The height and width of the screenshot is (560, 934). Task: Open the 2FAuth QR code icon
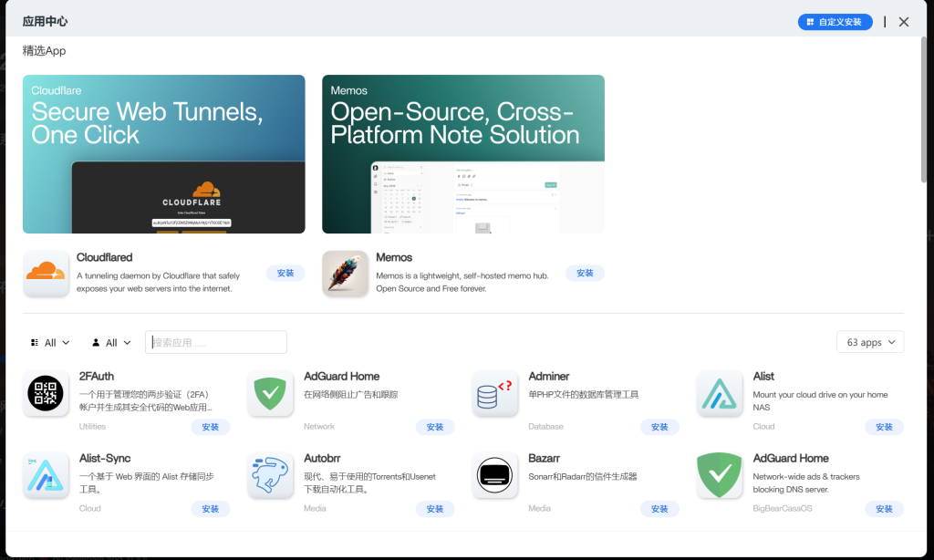click(x=46, y=393)
